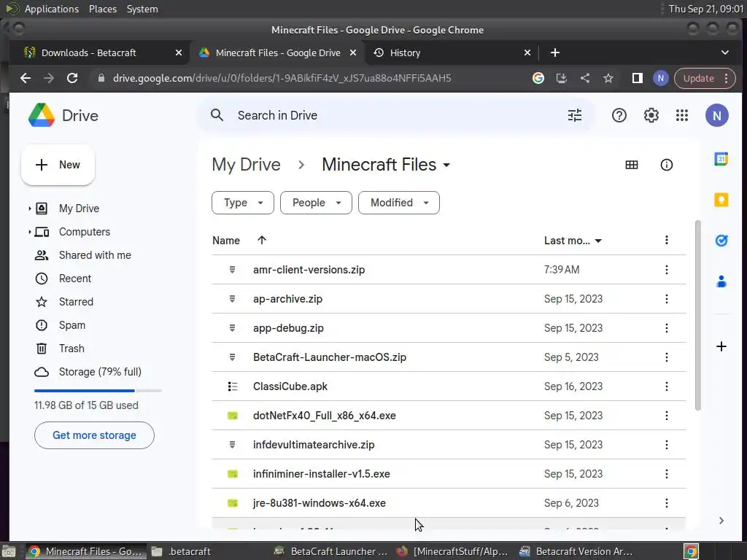Screen dimensions: 747x560
Task: Open Google apps grid launcher
Action: pyautogui.click(x=682, y=115)
